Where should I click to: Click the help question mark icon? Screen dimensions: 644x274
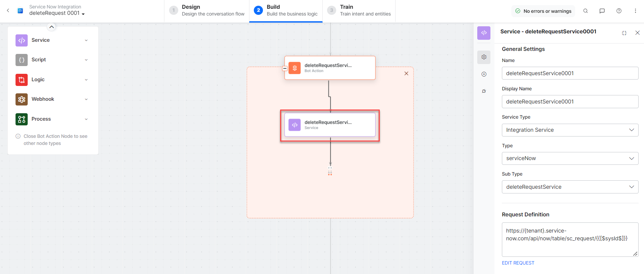tap(619, 11)
